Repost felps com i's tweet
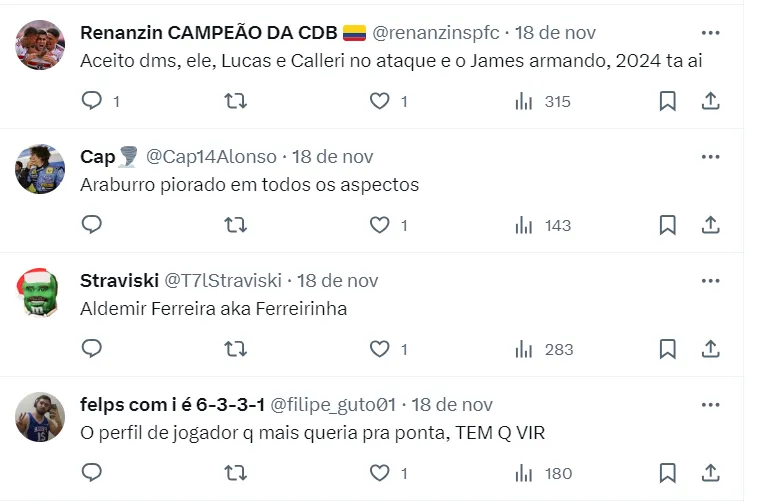The width and height of the screenshot is (757, 502). (x=235, y=472)
